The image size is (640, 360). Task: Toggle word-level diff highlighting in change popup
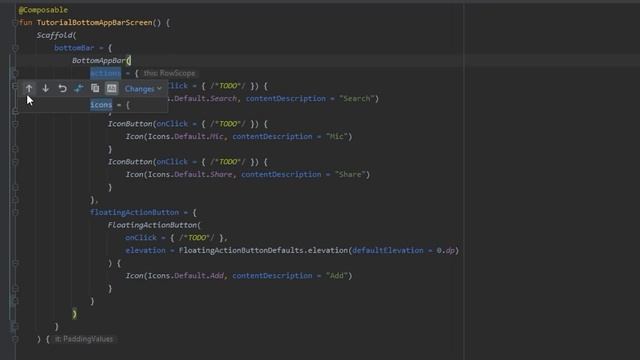111,88
